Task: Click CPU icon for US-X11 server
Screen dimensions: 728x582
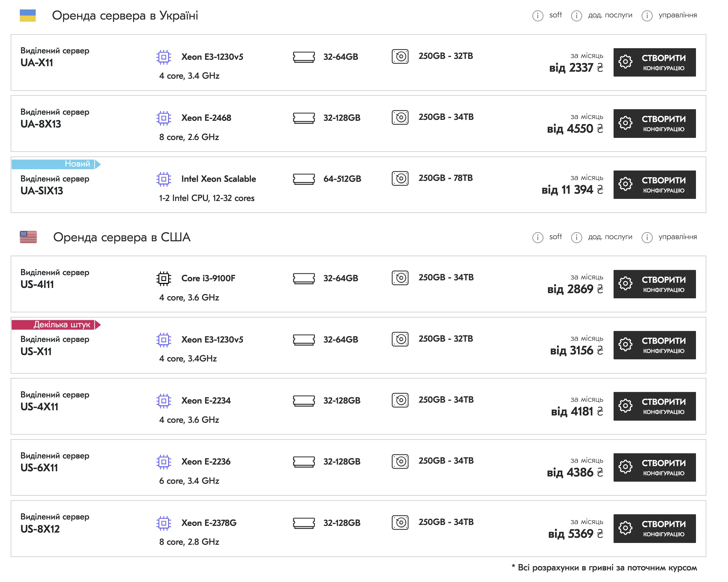Action: 164,340
